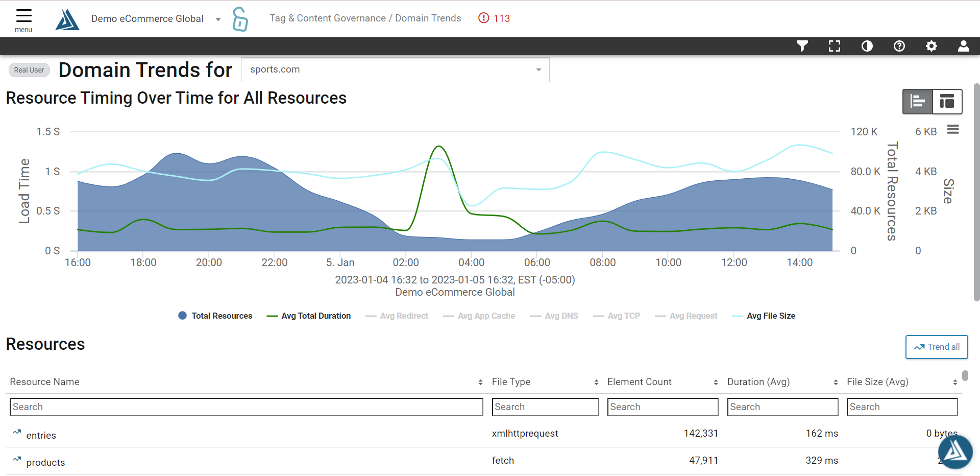Click the unlocked padlock icon
This screenshot has width=980, height=476.
pyautogui.click(x=239, y=19)
